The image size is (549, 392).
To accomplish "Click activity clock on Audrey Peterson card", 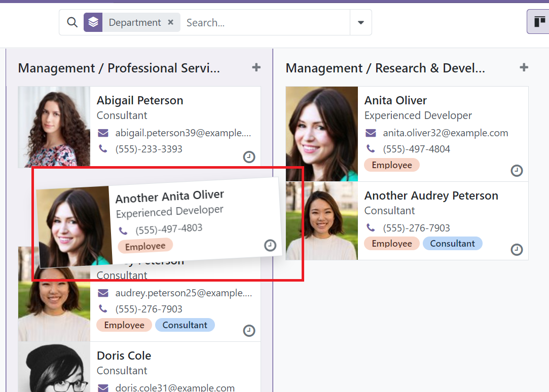I will click(249, 331).
